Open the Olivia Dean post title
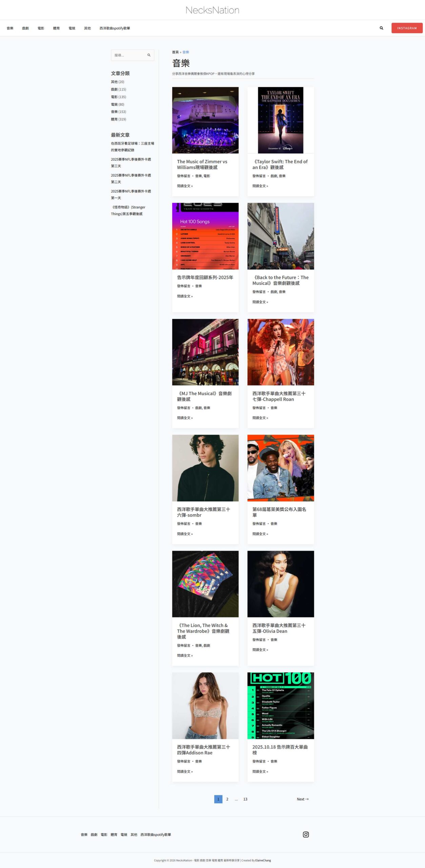The width and height of the screenshot is (425, 868). tap(279, 628)
